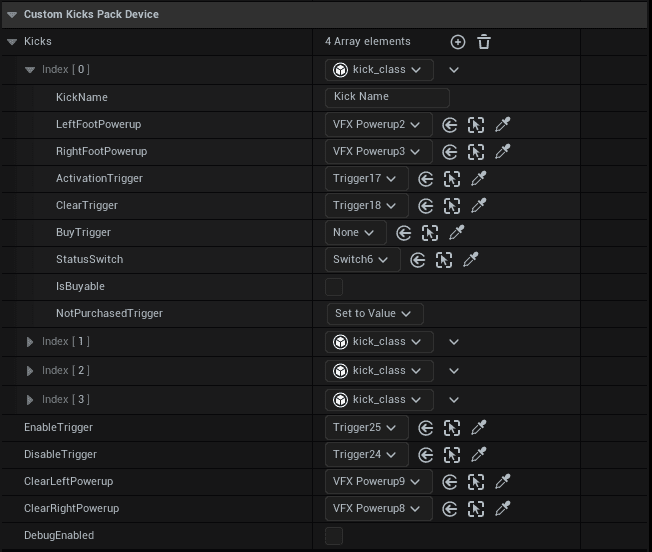This screenshot has height=552, width=652.
Task: Select ClearLeftPowerup actor in viewport icon
Action: tap(476, 482)
